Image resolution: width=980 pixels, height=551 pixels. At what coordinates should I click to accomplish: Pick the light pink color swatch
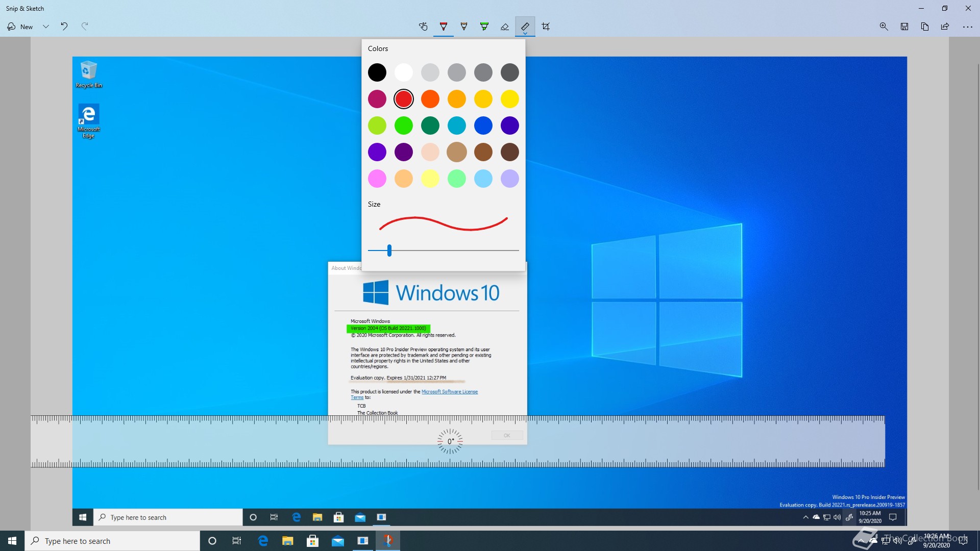[430, 152]
